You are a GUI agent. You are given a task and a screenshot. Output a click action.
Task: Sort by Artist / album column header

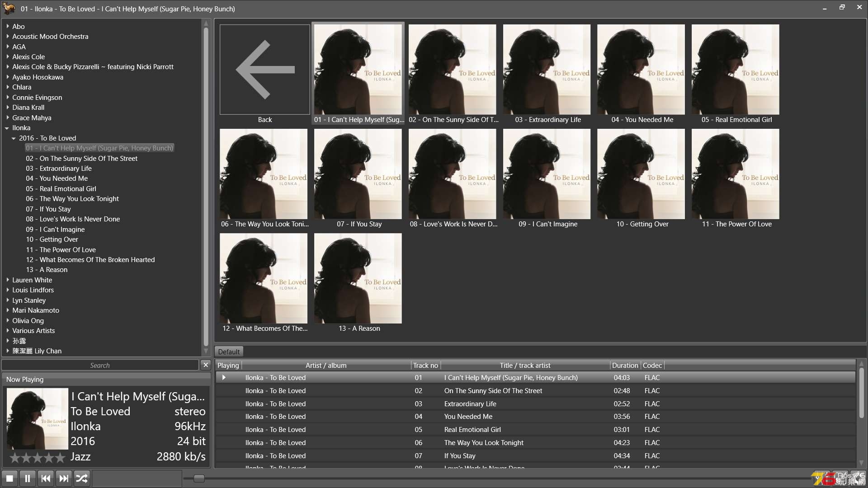326,365
